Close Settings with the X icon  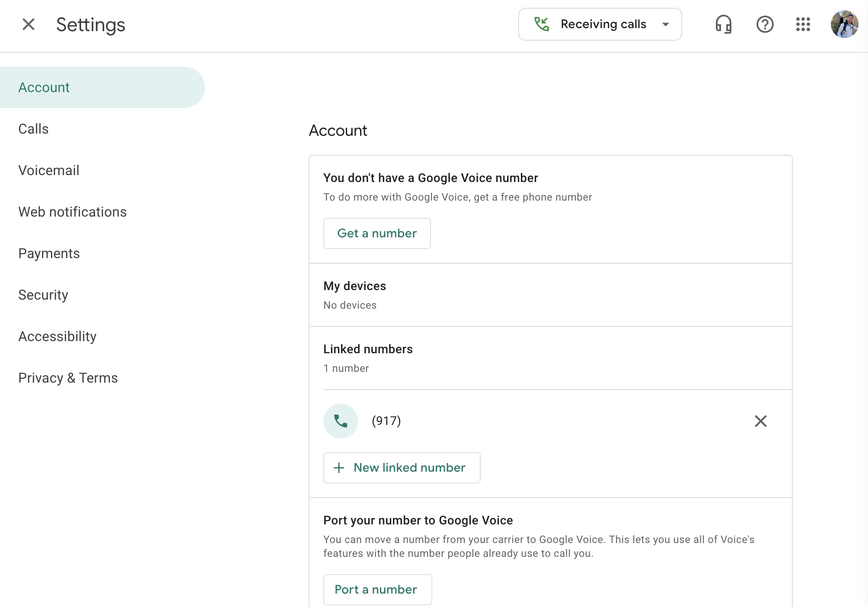coord(29,24)
